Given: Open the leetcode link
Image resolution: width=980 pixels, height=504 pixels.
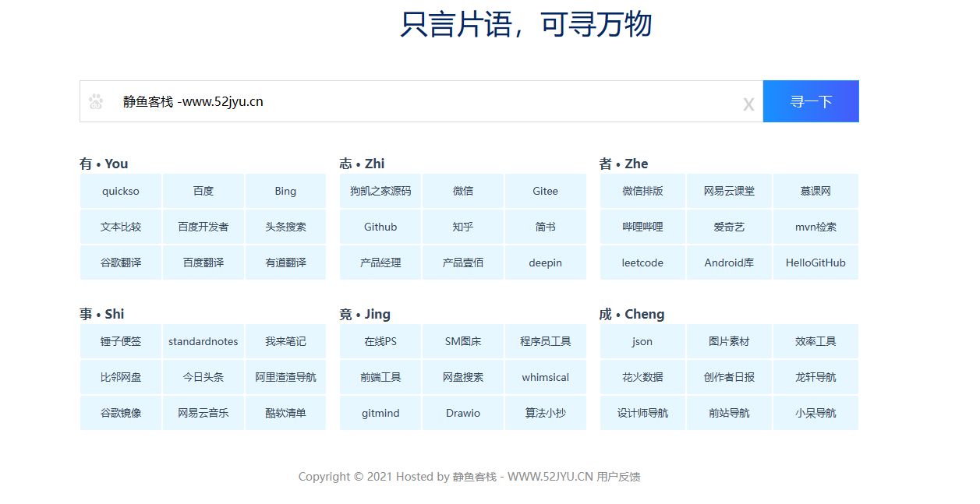Looking at the screenshot, I should coord(642,263).
